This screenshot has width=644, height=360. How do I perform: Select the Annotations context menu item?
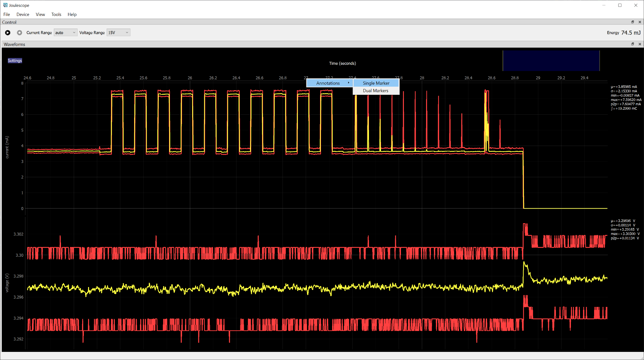(330, 83)
